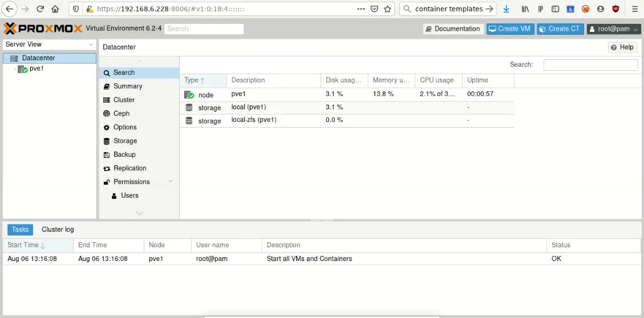Reload the page with the refresh icon
The height and width of the screenshot is (318, 644).
coord(40,9)
